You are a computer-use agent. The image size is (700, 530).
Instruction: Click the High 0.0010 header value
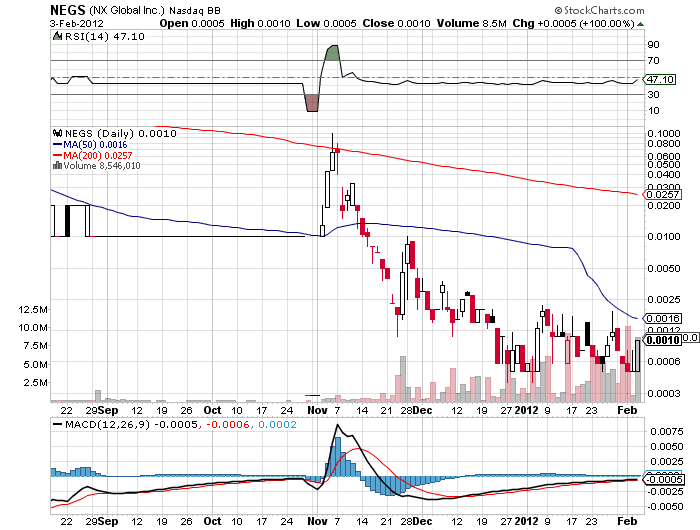pyautogui.click(x=260, y=23)
